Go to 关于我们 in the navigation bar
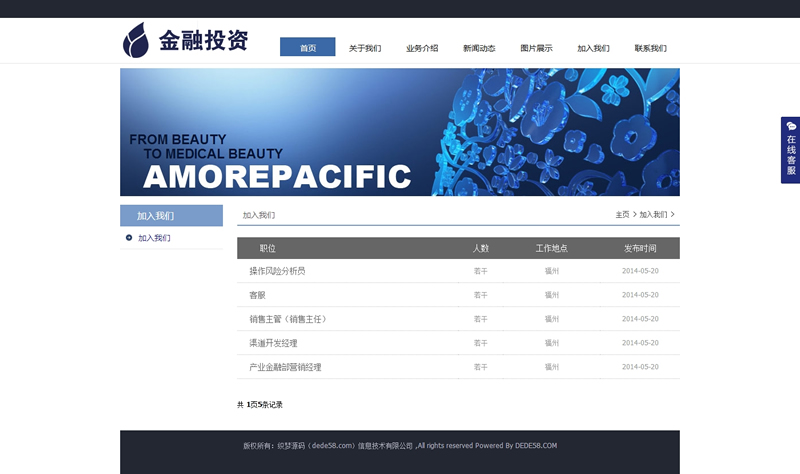800x474 pixels. 364,48
